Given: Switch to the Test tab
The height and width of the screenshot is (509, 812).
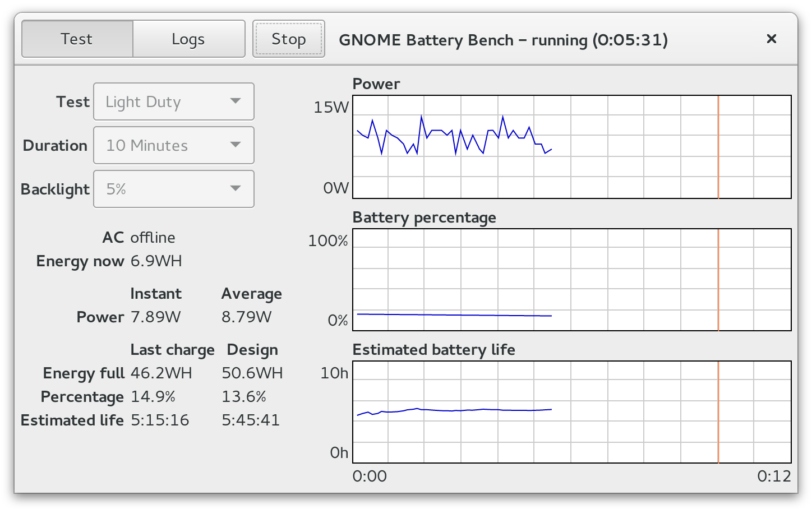Looking at the screenshot, I should [77, 39].
